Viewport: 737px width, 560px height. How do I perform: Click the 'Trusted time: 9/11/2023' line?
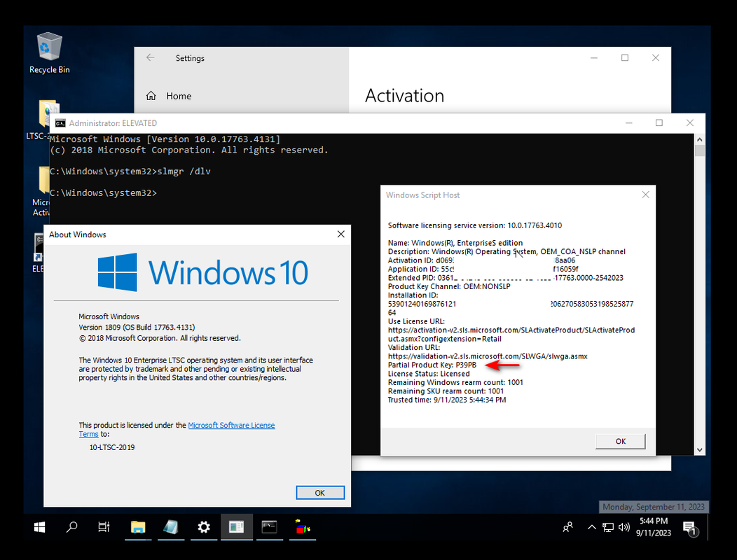click(447, 400)
